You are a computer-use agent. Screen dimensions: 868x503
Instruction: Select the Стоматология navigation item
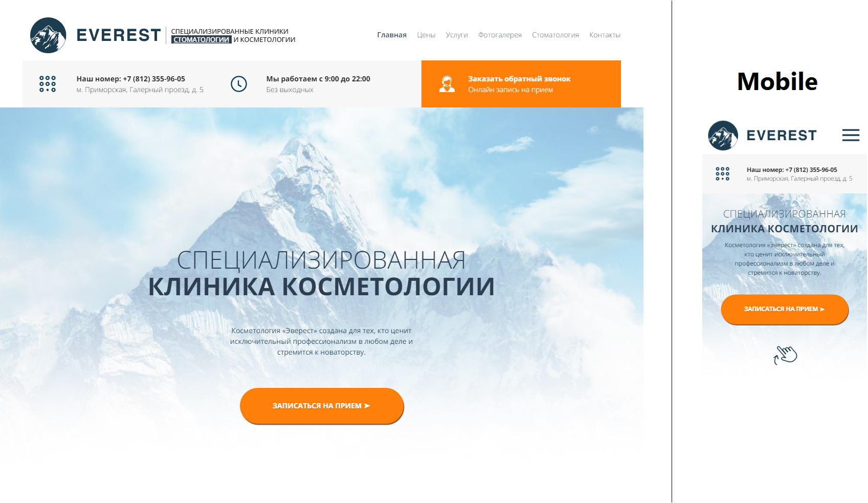click(x=555, y=35)
